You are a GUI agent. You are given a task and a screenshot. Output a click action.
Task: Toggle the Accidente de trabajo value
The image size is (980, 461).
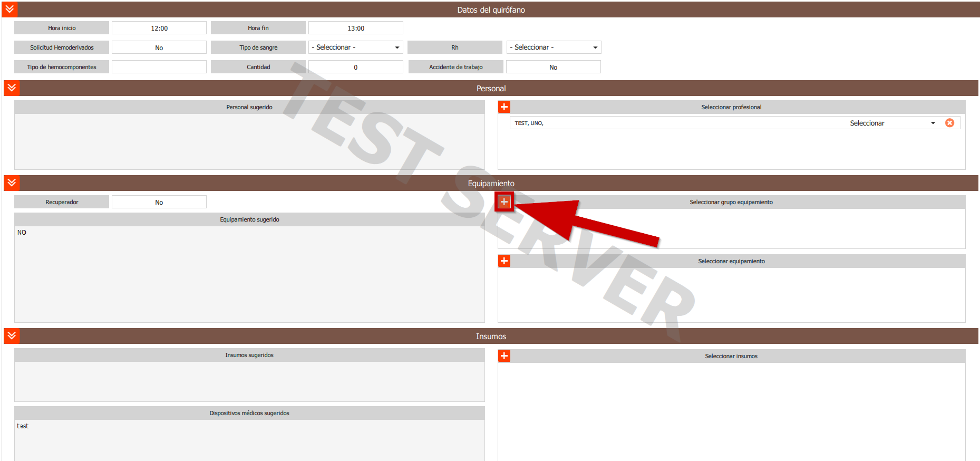click(x=553, y=67)
